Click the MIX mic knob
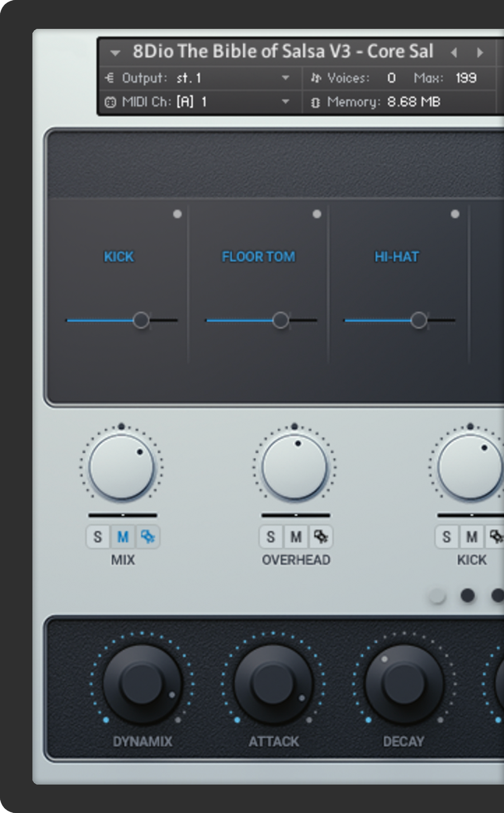Image resolution: width=504 pixels, height=813 pixels. pyautogui.click(x=121, y=467)
